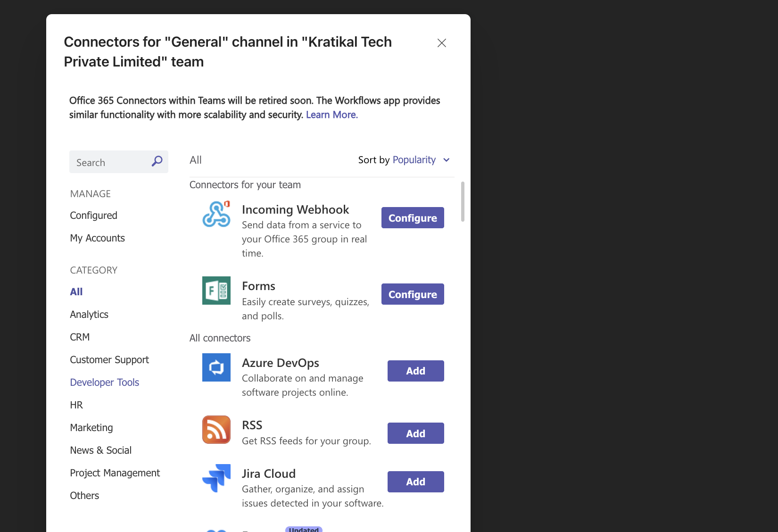Screen dimensions: 778x532
Task: Close the Connectors dialog
Action: tap(442, 43)
